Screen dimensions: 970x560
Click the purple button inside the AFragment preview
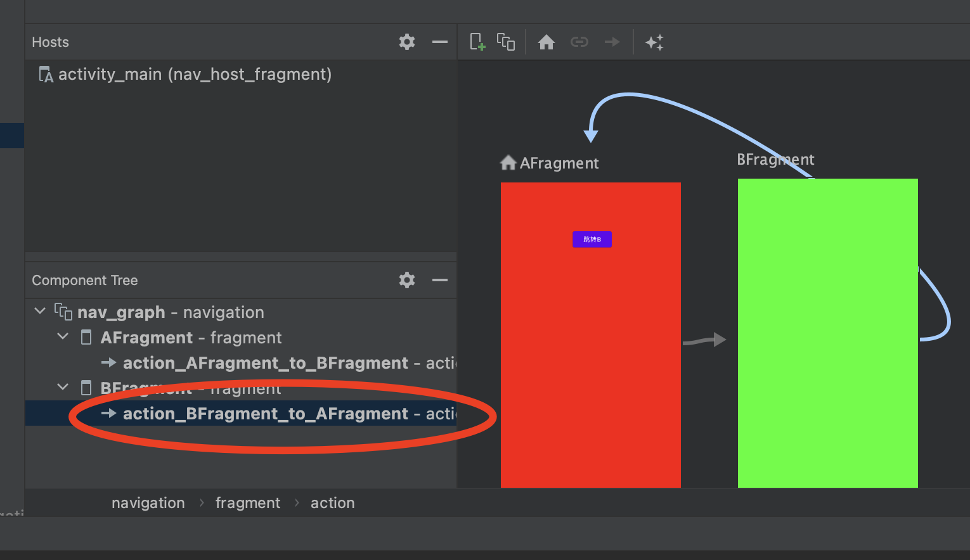click(x=592, y=239)
